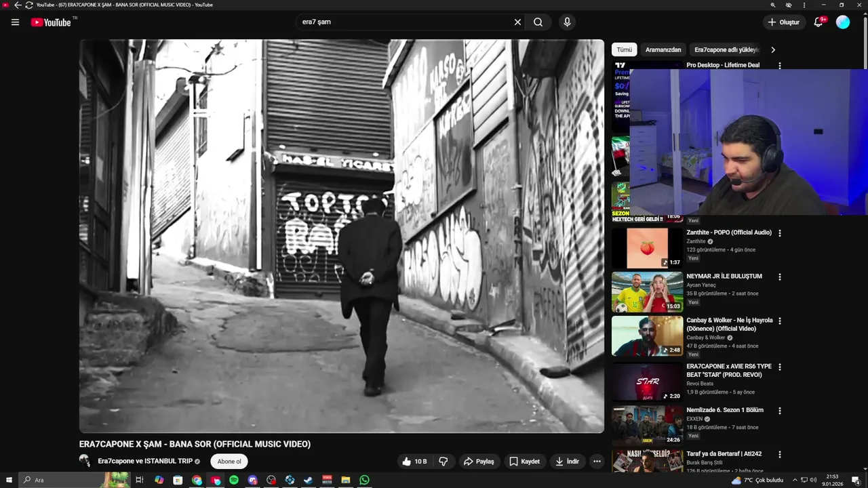Open options menu for Zanthite - POPO video

click(780, 233)
